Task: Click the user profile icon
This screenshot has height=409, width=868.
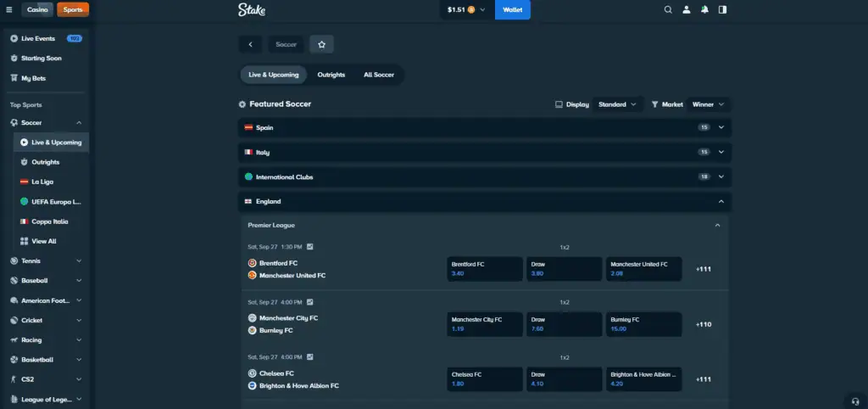Action: 686,10
